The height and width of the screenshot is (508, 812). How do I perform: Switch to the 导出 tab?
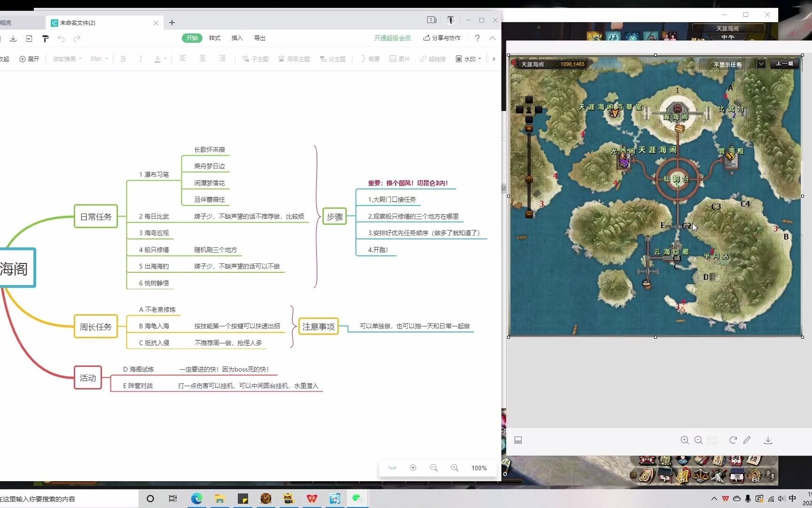point(260,38)
